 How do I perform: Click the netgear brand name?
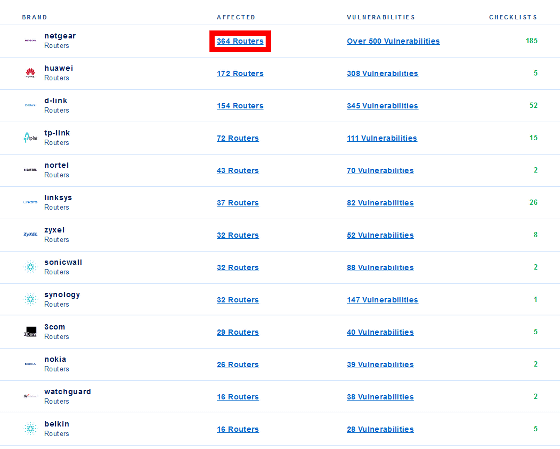point(60,36)
